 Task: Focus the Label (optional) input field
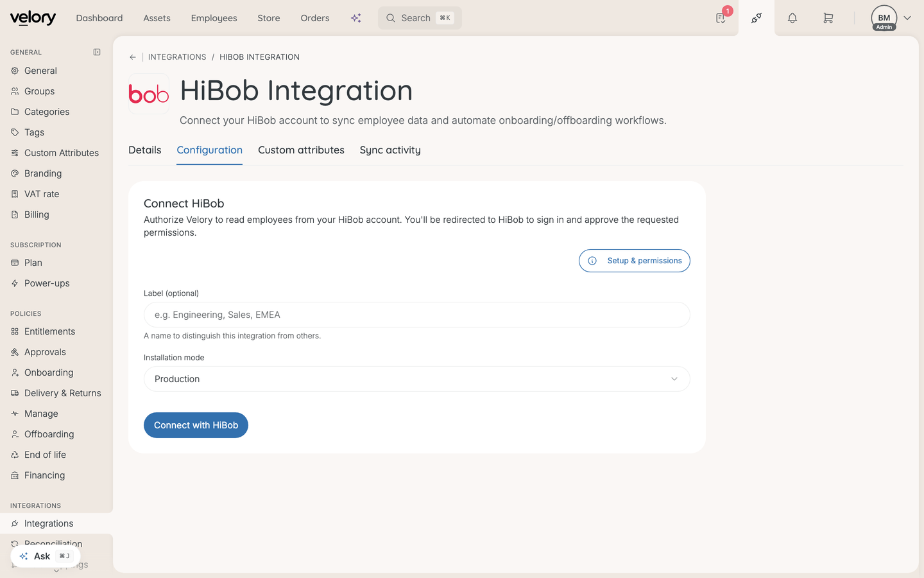coord(417,315)
